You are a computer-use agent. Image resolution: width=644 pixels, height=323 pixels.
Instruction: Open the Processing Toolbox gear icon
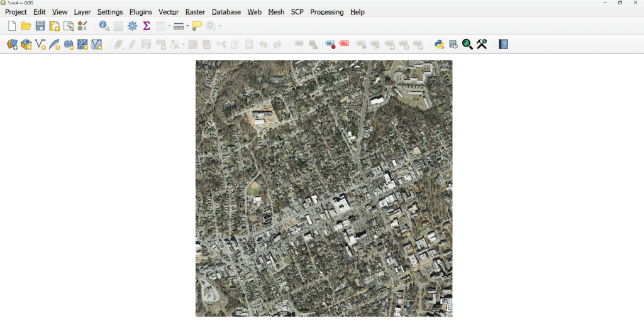tap(133, 26)
